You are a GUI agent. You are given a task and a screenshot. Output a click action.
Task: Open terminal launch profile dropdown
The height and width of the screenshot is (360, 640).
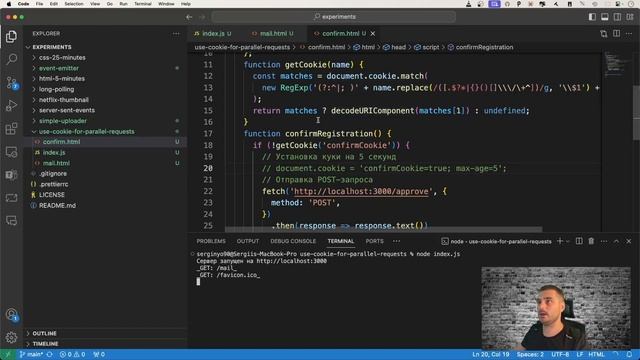(568, 241)
